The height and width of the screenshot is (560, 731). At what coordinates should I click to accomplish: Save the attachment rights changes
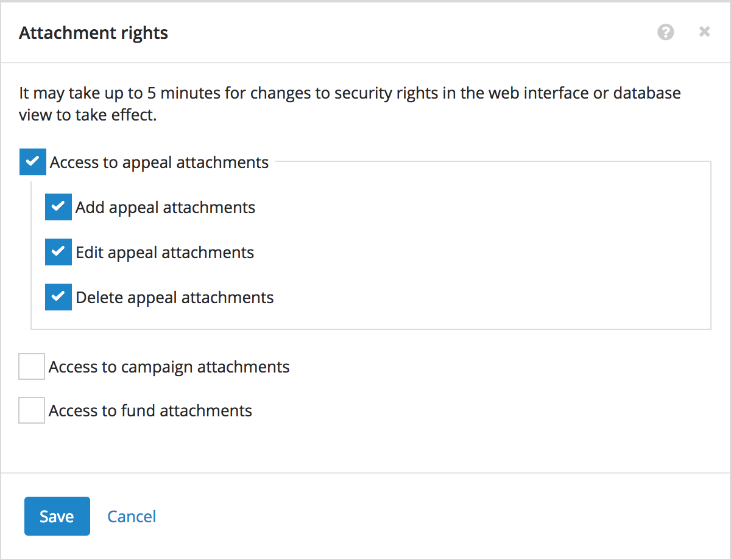(57, 516)
